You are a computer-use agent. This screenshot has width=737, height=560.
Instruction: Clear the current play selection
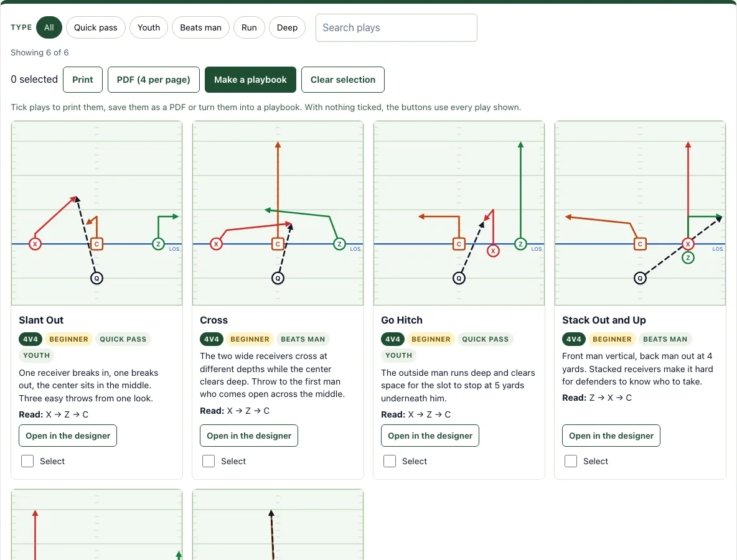point(342,80)
